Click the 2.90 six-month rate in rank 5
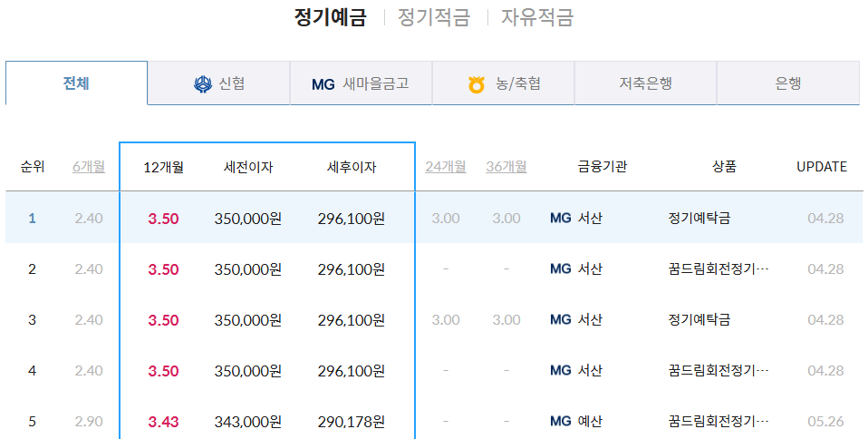The height and width of the screenshot is (439, 868). tap(89, 421)
